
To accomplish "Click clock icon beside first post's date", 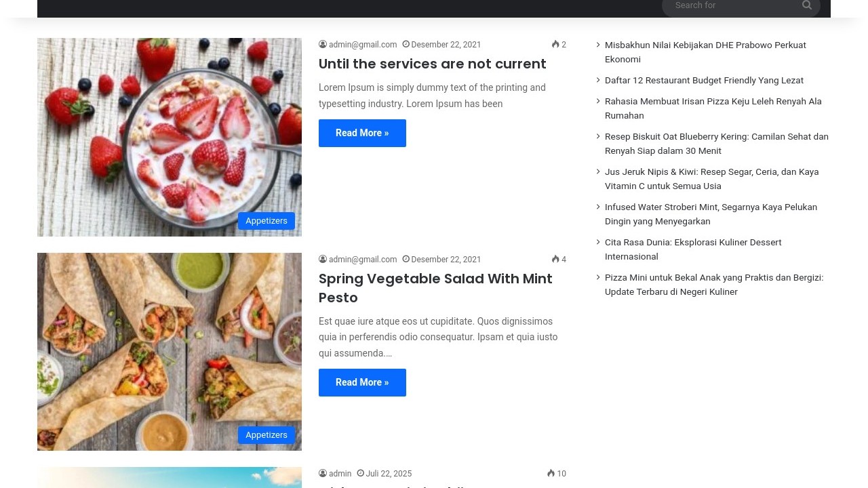I will [406, 45].
